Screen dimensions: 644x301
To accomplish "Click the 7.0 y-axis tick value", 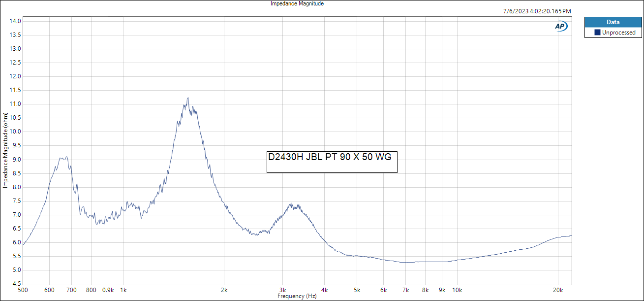I will pos(16,215).
